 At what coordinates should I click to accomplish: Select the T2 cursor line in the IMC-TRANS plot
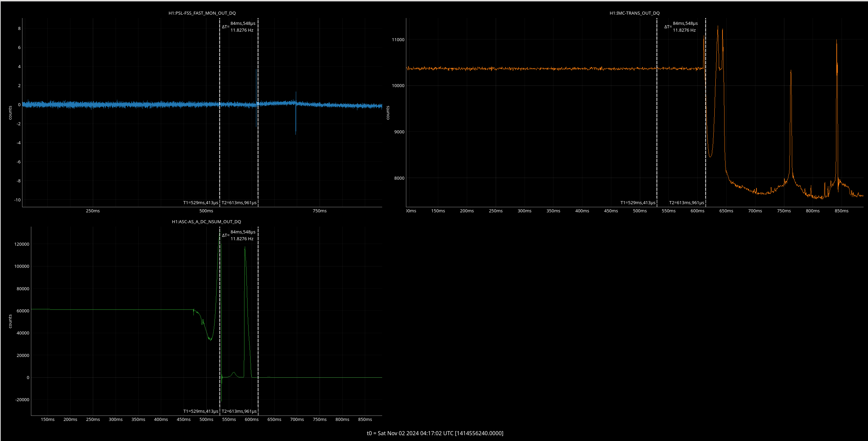[x=705, y=112]
